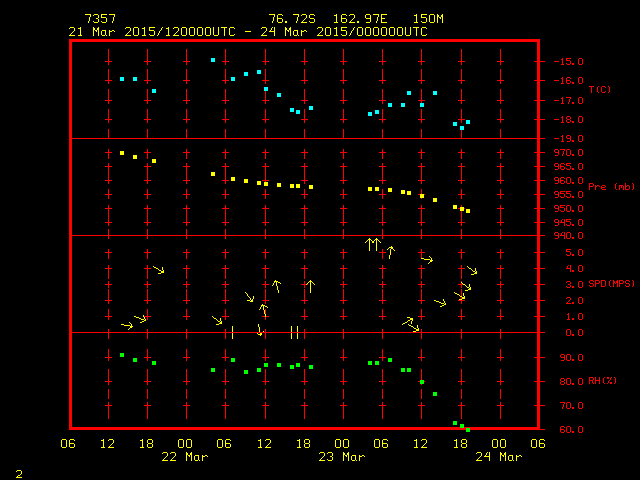Click the T(C) temperature axis label
The width and height of the screenshot is (640, 480).
599,90
